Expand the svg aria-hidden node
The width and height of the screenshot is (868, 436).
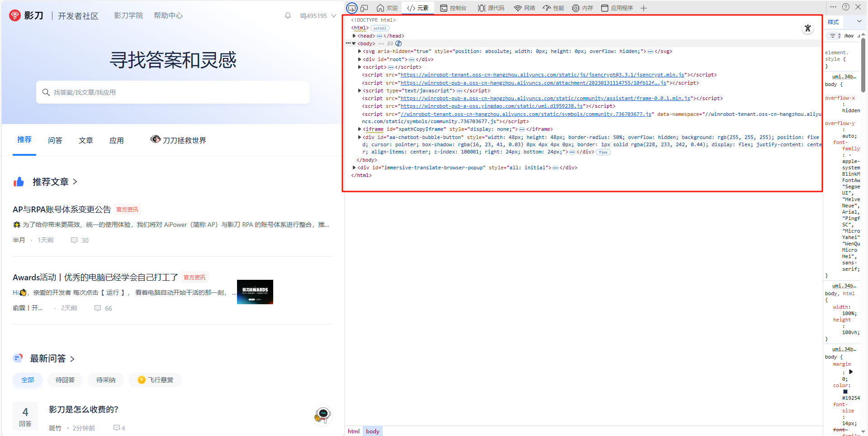[x=360, y=51]
